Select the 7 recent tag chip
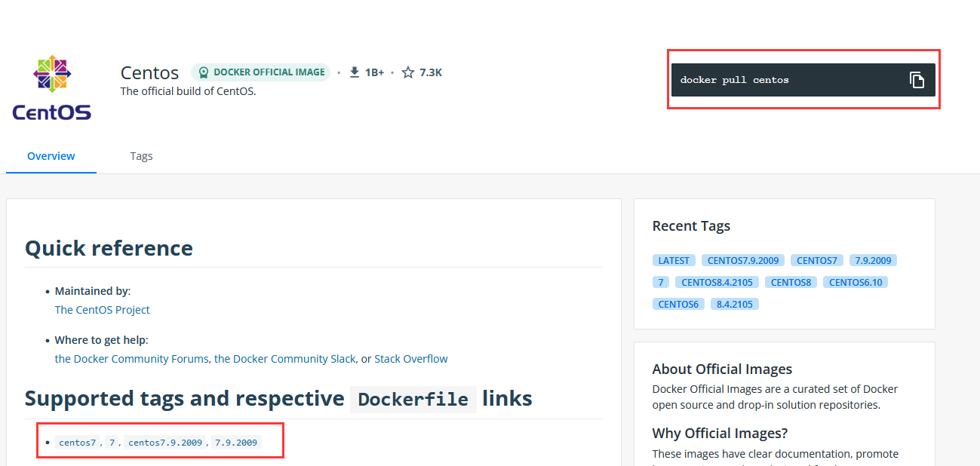This screenshot has width=980, height=466. coord(661,282)
